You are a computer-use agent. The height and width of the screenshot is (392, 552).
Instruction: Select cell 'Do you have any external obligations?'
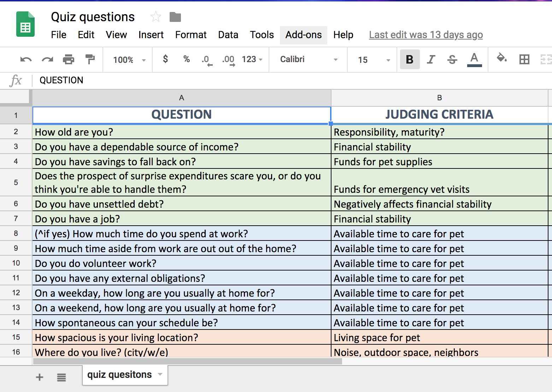tap(182, 278)
